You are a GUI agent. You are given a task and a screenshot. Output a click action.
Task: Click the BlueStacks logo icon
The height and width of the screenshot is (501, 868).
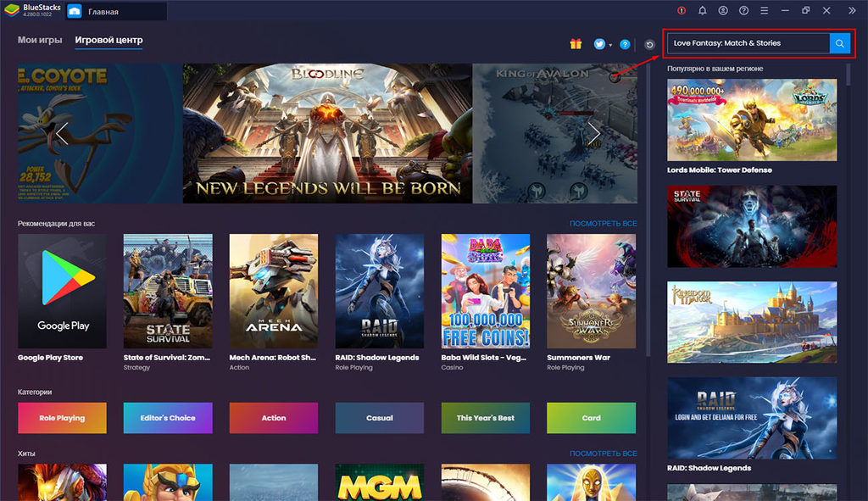[12, 10]
